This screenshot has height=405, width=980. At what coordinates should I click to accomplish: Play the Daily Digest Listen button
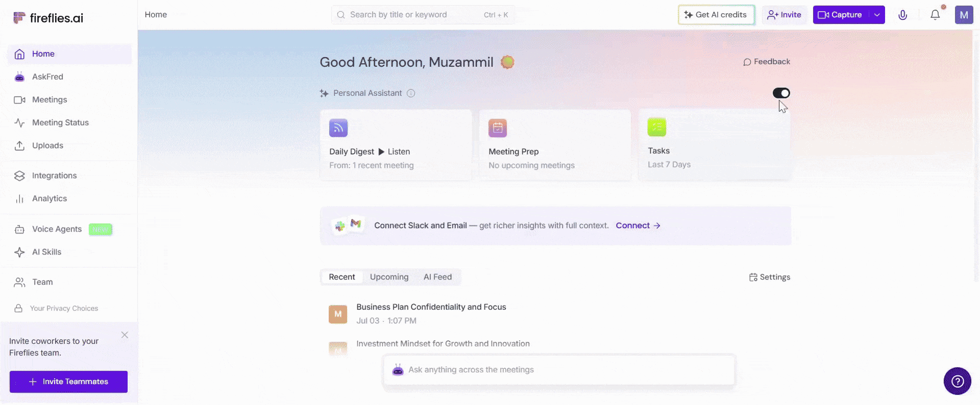point(394,151)
